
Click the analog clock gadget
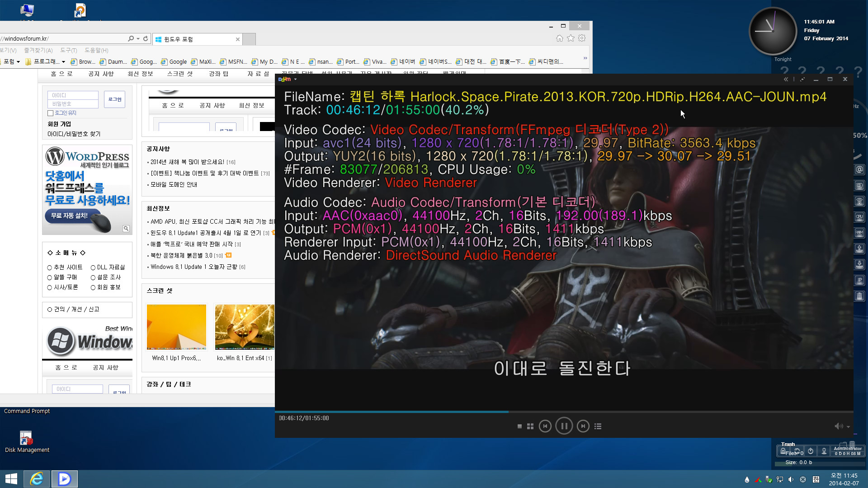(x=773, y=31)
